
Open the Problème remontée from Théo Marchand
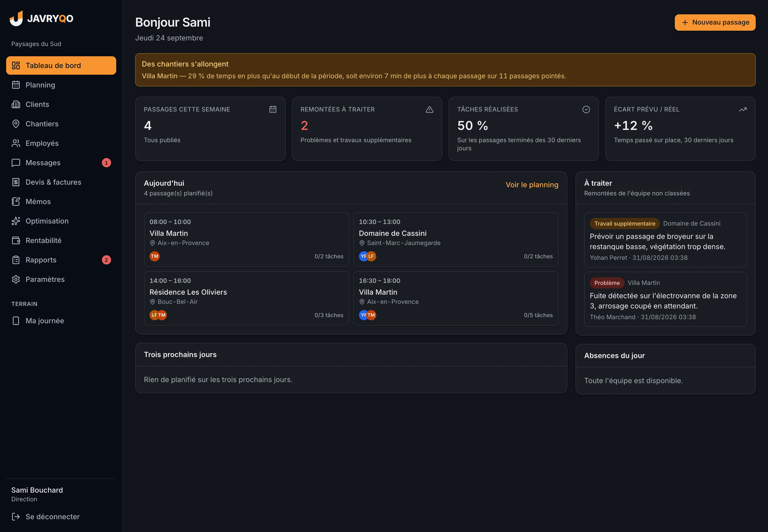pos(665,299)
